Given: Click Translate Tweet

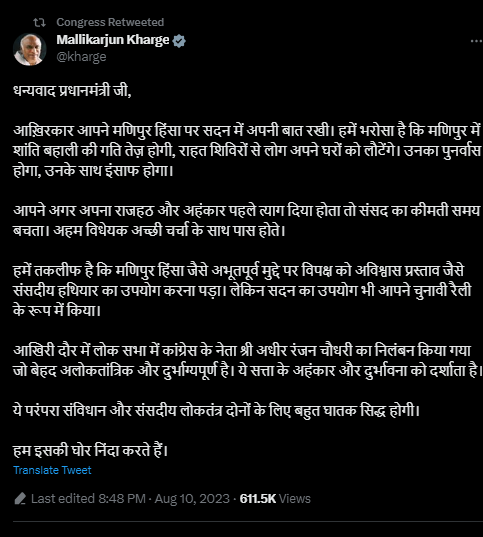Looking at the screenshot, I should 52,470.
